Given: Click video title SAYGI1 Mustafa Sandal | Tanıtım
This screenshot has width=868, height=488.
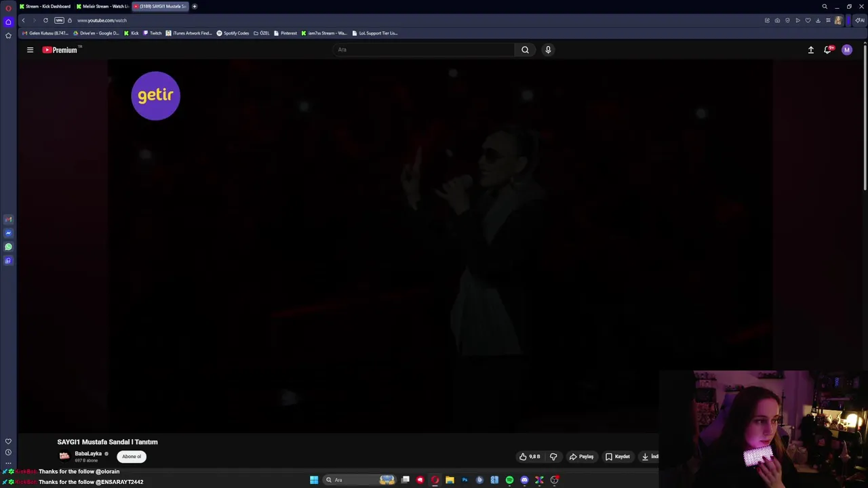Looking at the screenshot, I should pos(107,442).
